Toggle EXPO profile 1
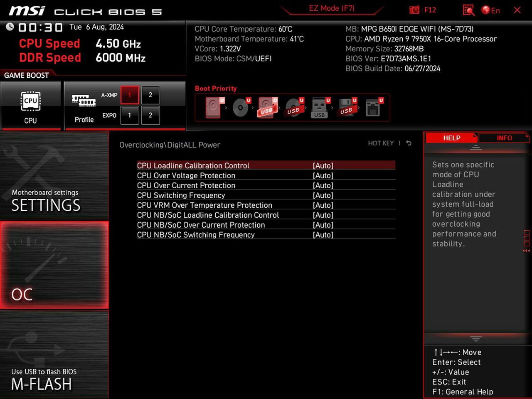The image size is (532, 399). coord(130,115)
